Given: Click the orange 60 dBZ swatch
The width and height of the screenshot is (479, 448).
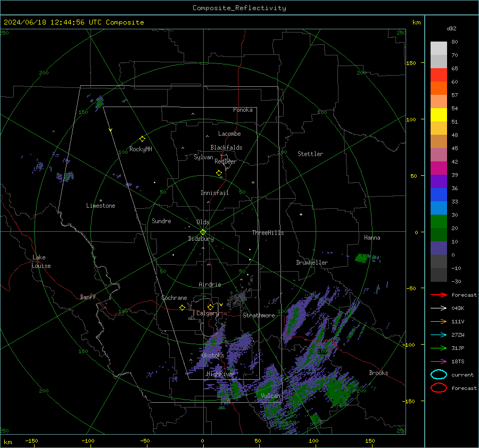Looking at the screenshot, I should click(439, 88).
